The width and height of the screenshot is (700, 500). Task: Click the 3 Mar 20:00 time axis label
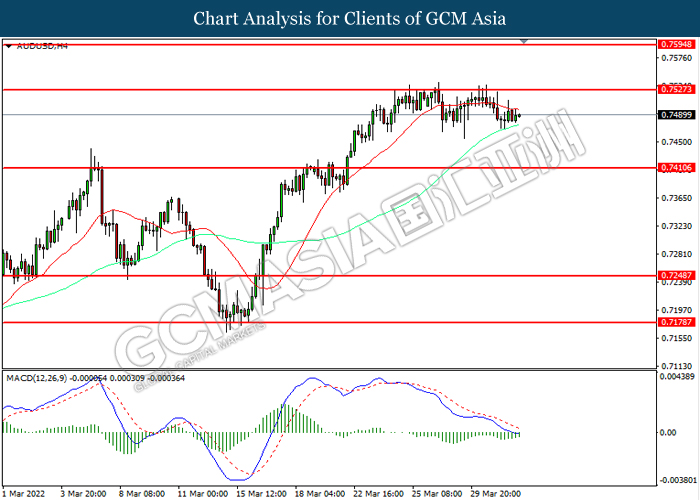tap(83, 493)
